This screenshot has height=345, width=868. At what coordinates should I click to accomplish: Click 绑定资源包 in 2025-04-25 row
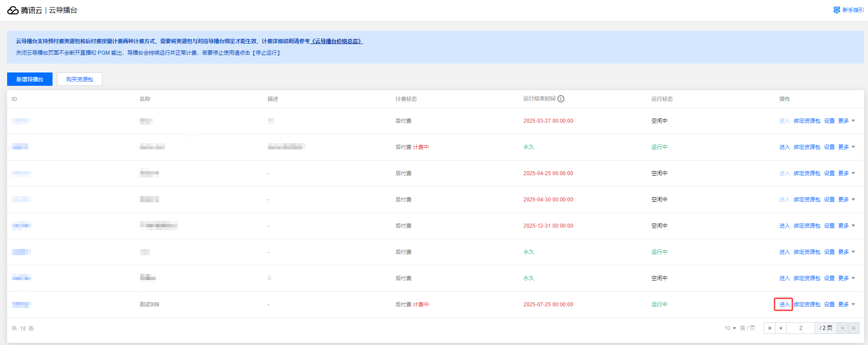pos(807,173)
